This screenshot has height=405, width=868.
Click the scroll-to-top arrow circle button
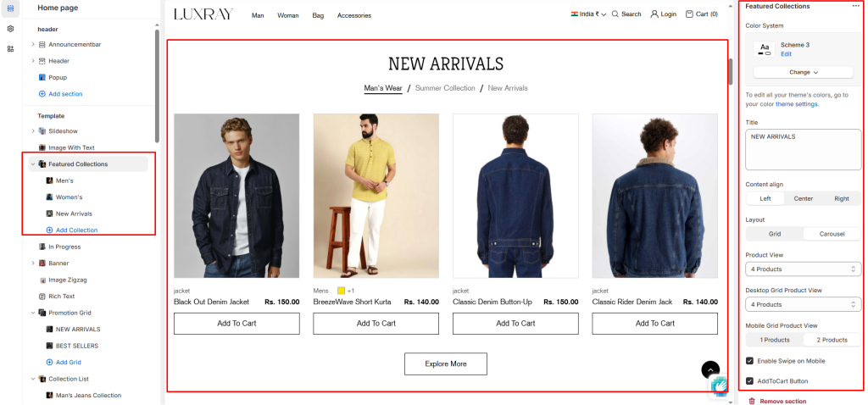[x=710, y=369]
